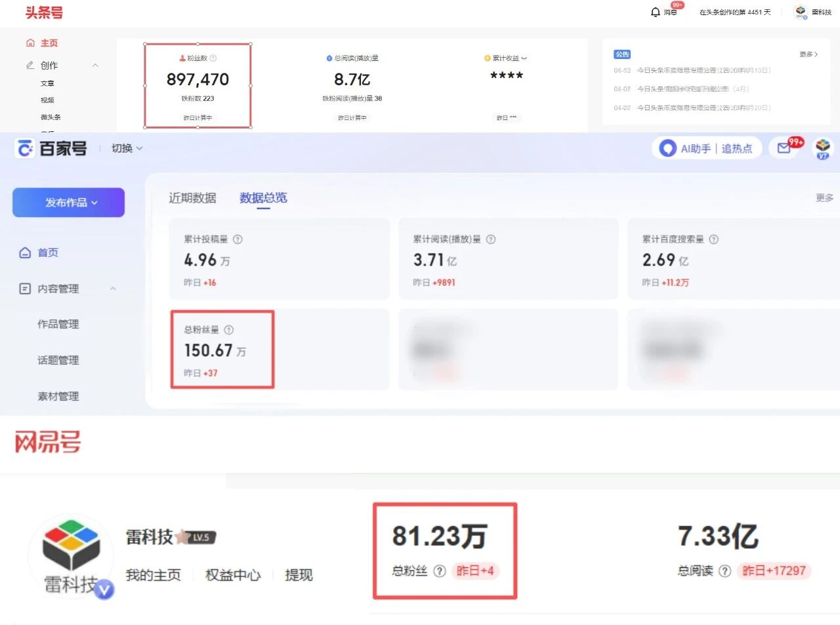
Task: Click the blue icon before 总阅读(播放)量
Action: 329,58
